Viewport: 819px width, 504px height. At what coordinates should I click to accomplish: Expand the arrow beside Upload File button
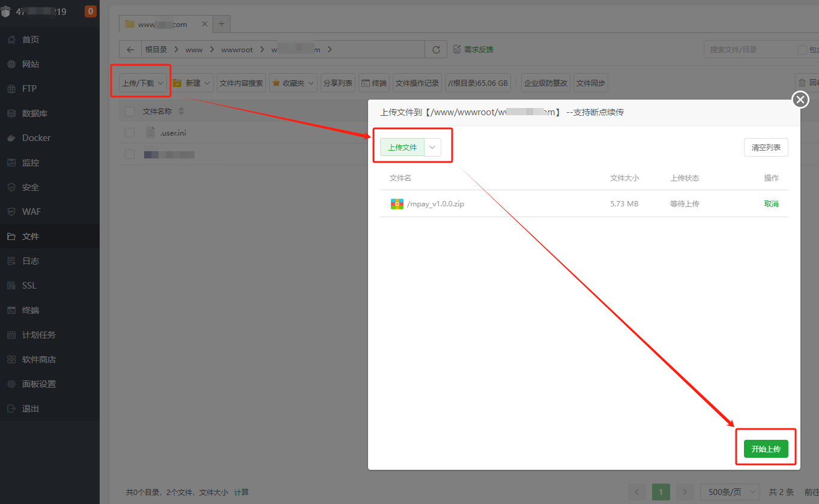tap(432, 148)
